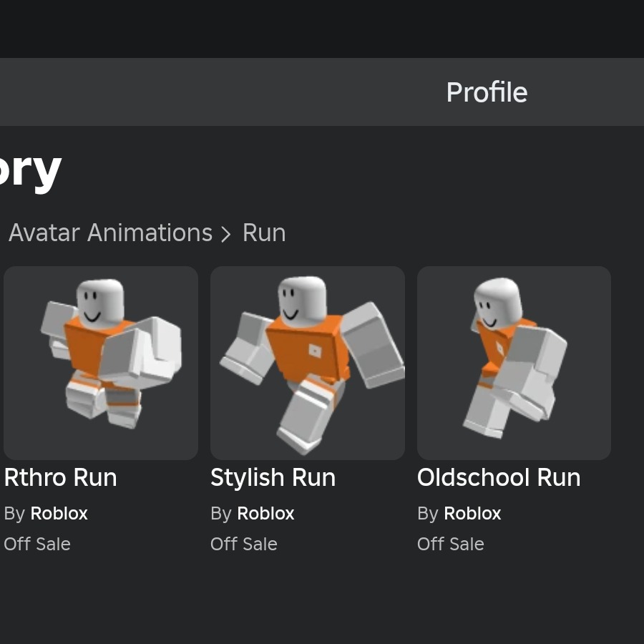The width and height of the screenshot is (644, 644).
Task: Click the logo on Stylish Run avatar's torso
Action: [315, 350]
